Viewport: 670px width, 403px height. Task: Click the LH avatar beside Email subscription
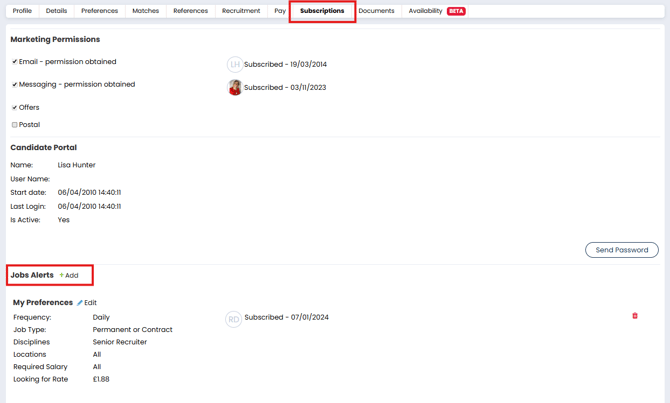235,65
